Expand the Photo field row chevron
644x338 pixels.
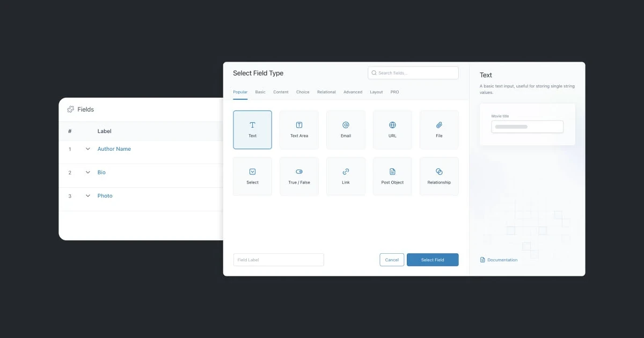click(x=88, y=196)
